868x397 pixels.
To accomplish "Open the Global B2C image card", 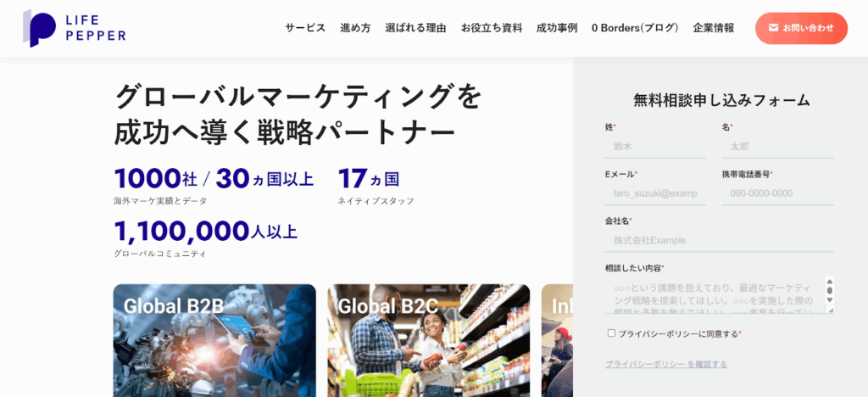I will click(x=429, y=340).
